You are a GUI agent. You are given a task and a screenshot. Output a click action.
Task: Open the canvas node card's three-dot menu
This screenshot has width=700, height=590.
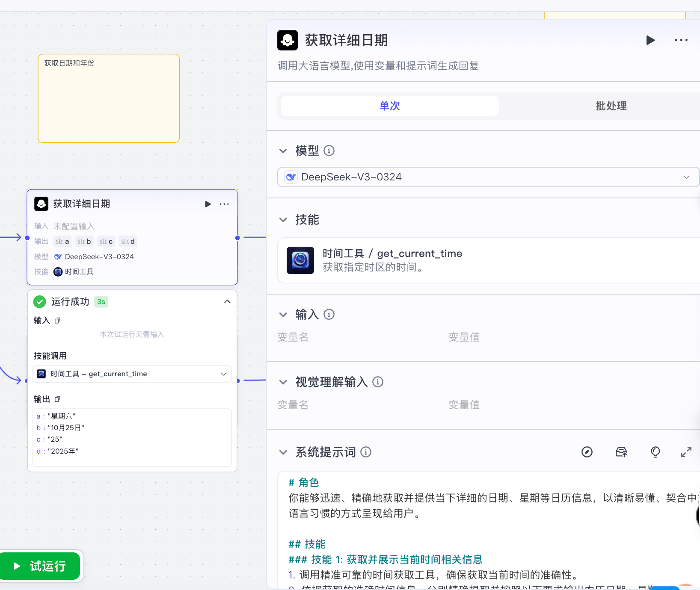tap(224, 204)
